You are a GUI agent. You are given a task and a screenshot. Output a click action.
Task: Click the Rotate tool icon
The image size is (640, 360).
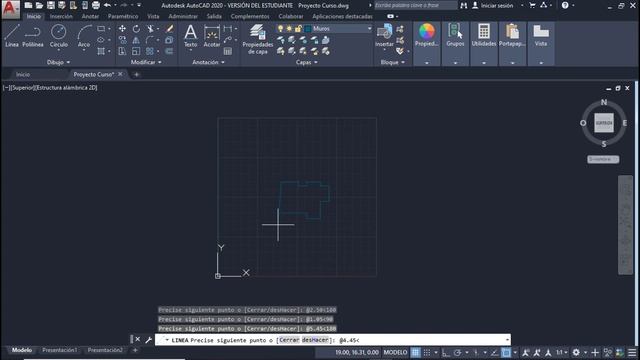[x=136, y=29]
